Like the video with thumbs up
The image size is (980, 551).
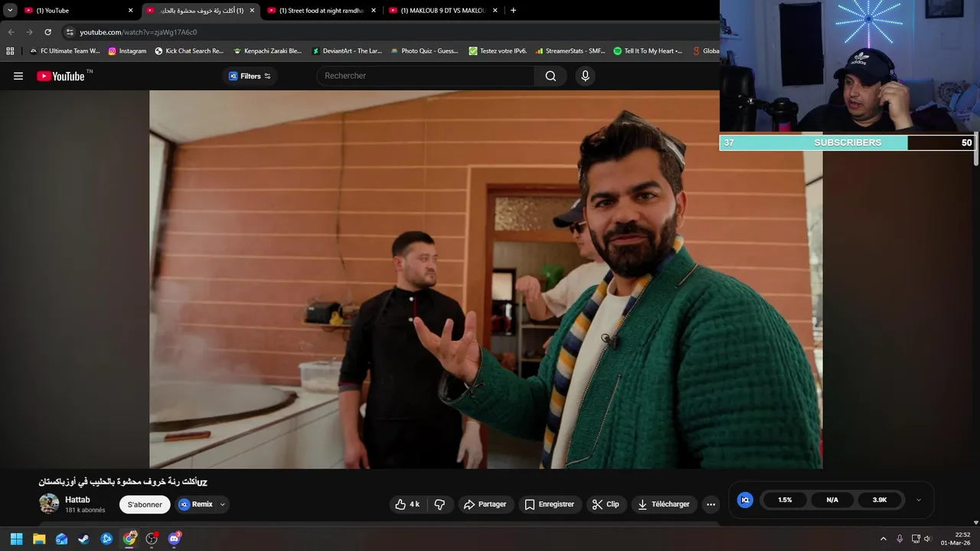coord(407,504)
